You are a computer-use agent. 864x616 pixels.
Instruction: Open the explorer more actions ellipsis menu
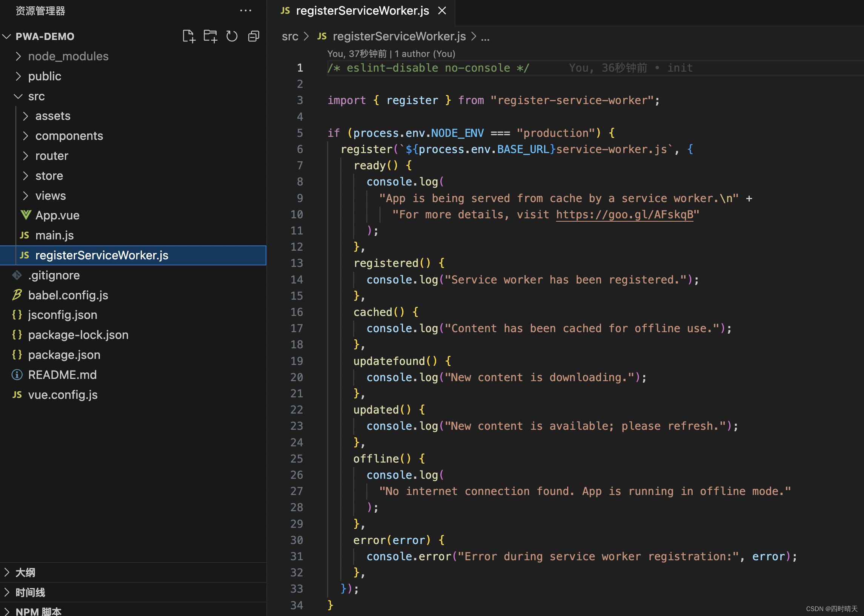point(246,11)
